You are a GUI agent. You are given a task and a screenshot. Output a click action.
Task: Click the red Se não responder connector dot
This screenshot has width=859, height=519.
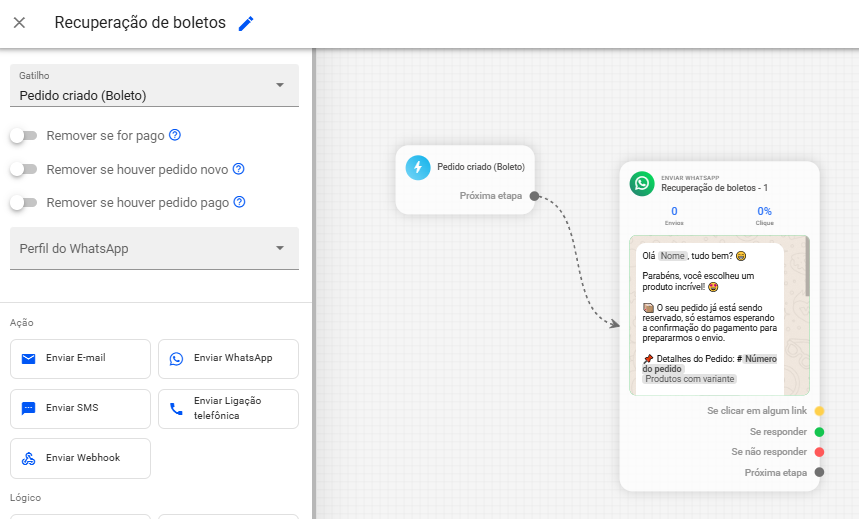pos(819,452)
